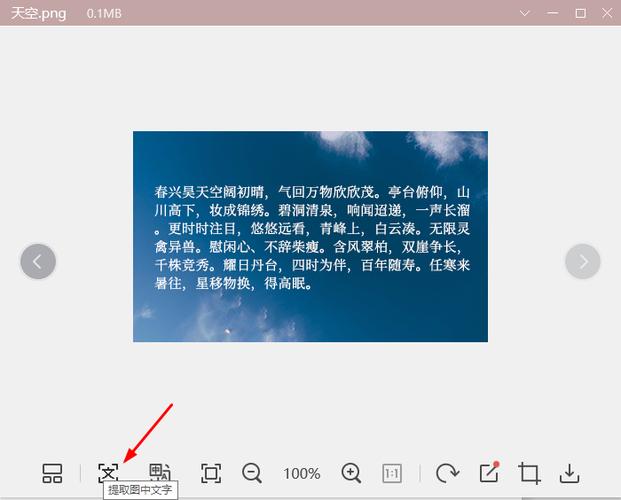Open the image edit pencil icon
Viewport: 621px width, 500px height.
click(490, 472)
